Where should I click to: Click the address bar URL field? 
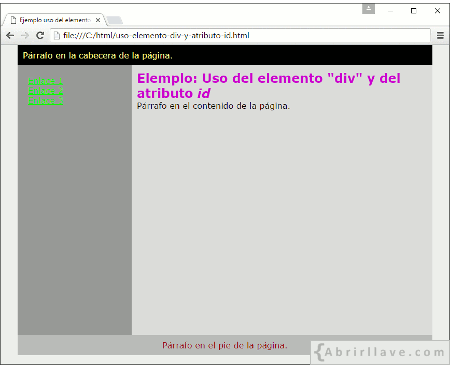240,35
